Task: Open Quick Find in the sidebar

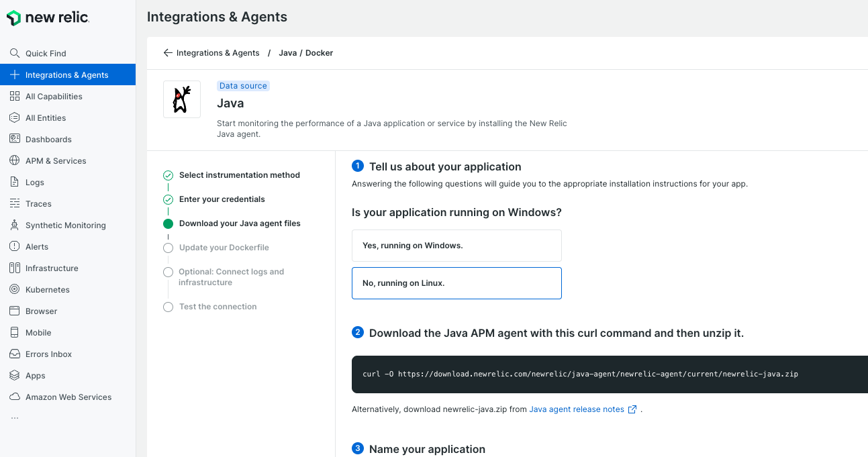Action: coord(68,53)
